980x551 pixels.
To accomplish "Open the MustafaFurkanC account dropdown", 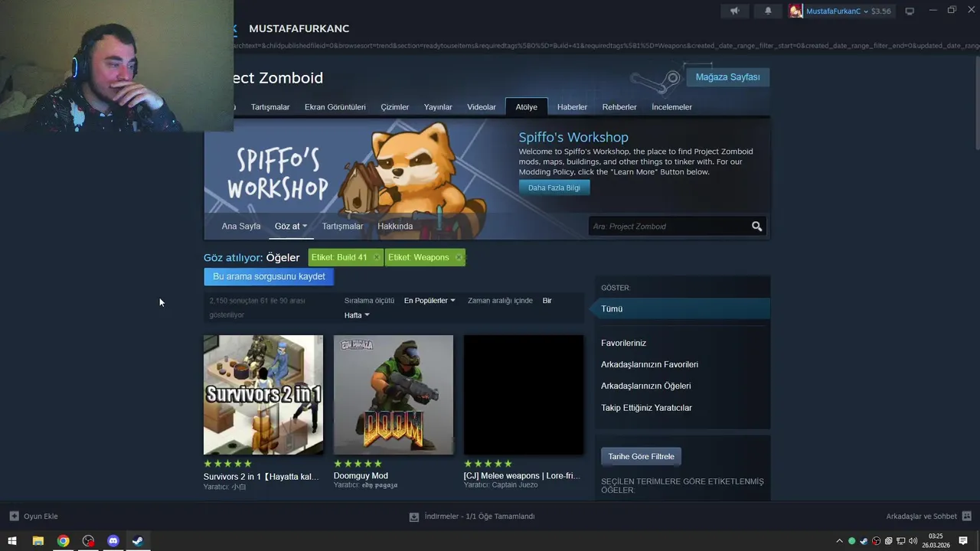I will [837, 11].
